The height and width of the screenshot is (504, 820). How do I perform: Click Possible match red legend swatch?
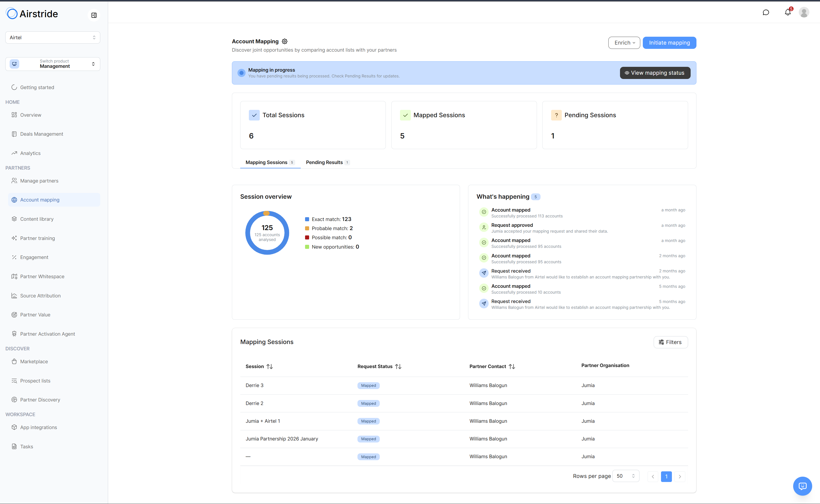point(307,238)
